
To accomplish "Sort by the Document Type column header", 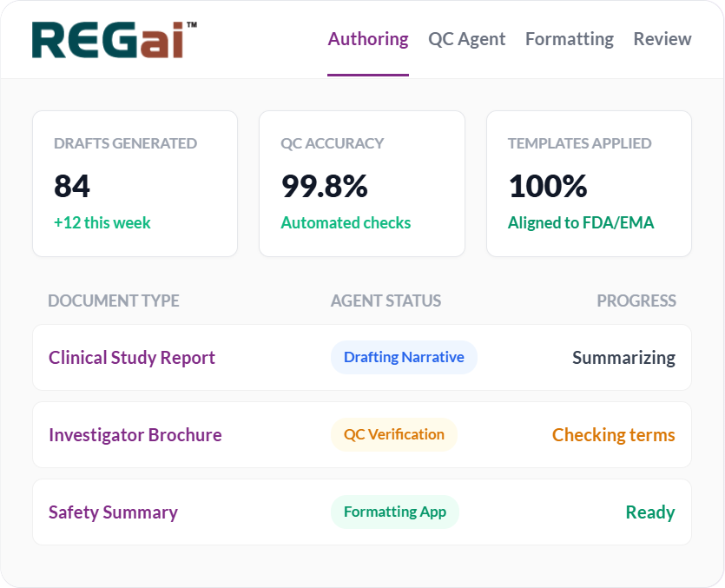I will point(113,301).
